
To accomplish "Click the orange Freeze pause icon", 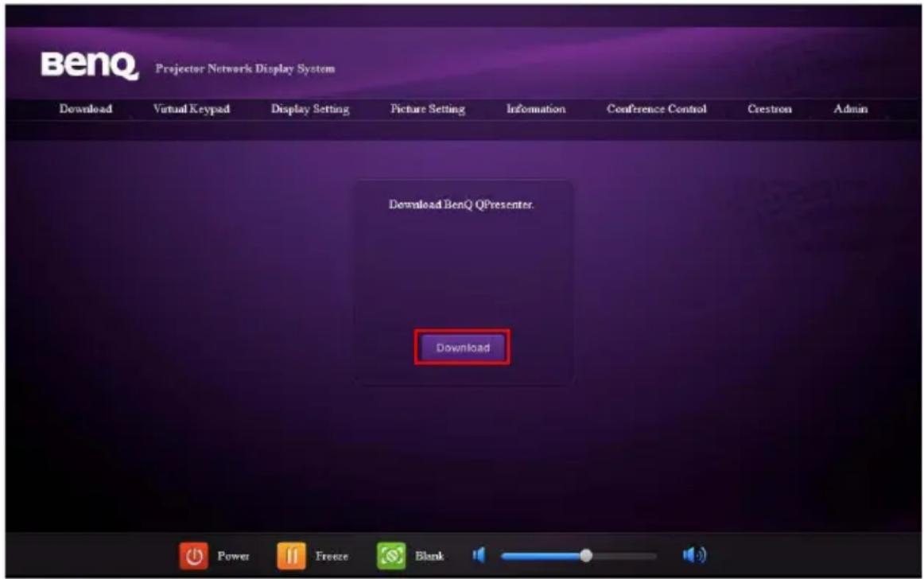I will [291, 555].
